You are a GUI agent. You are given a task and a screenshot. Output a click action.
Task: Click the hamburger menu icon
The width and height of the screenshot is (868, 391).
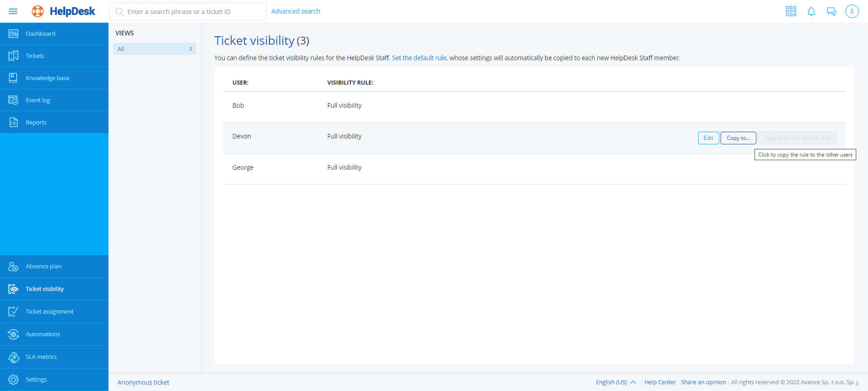click(13, 11)
